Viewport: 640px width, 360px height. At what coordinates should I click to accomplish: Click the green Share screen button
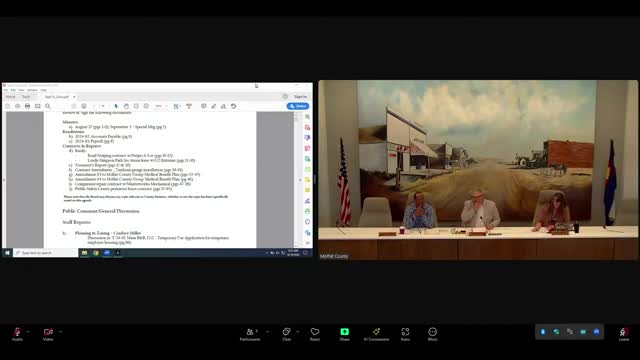coord(344,334)
